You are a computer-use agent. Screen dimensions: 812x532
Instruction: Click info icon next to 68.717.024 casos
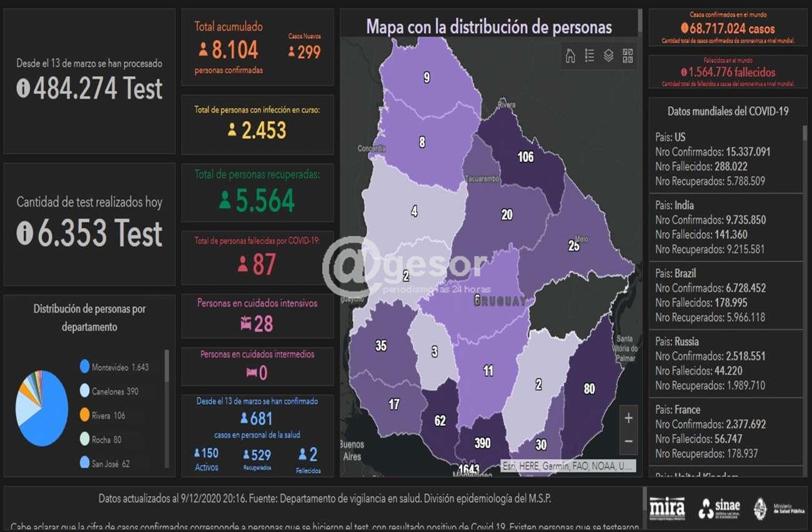tap(685, 29)
